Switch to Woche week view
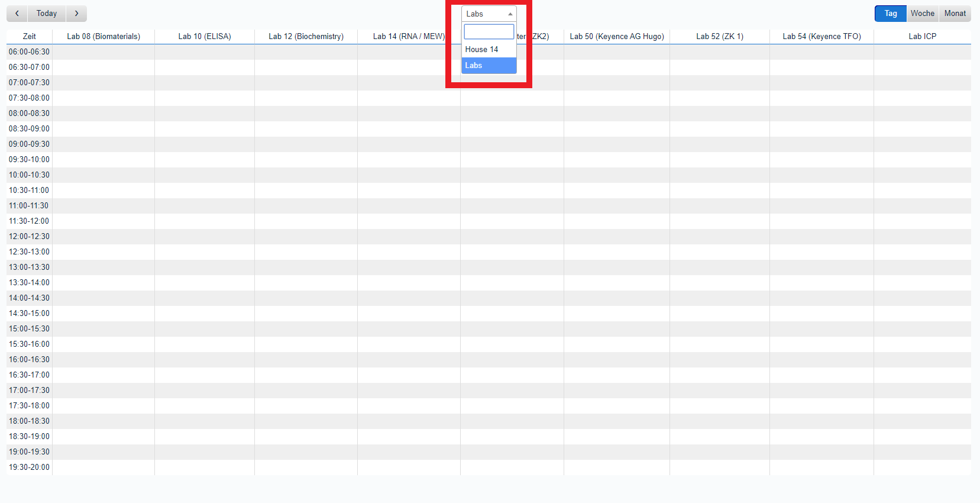This screenshot has height=503, width=980. click(x=922, y=14)
